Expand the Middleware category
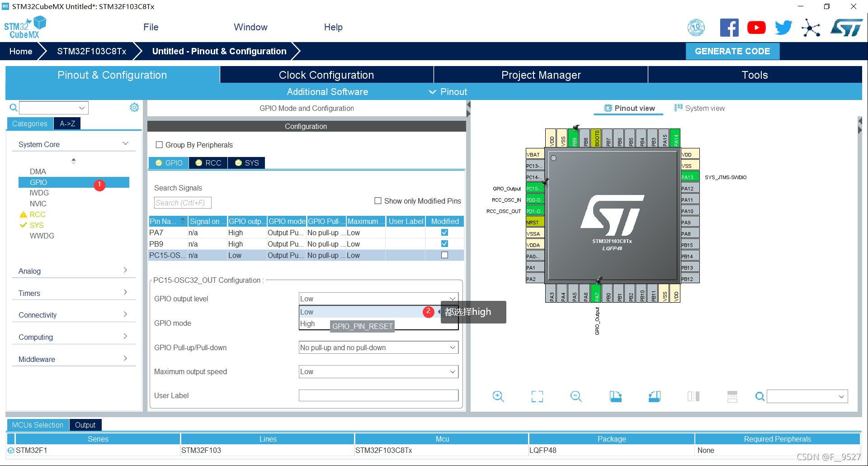Viewport: 868px width, 466px height. pyautogui.click(x=125, y=358)
